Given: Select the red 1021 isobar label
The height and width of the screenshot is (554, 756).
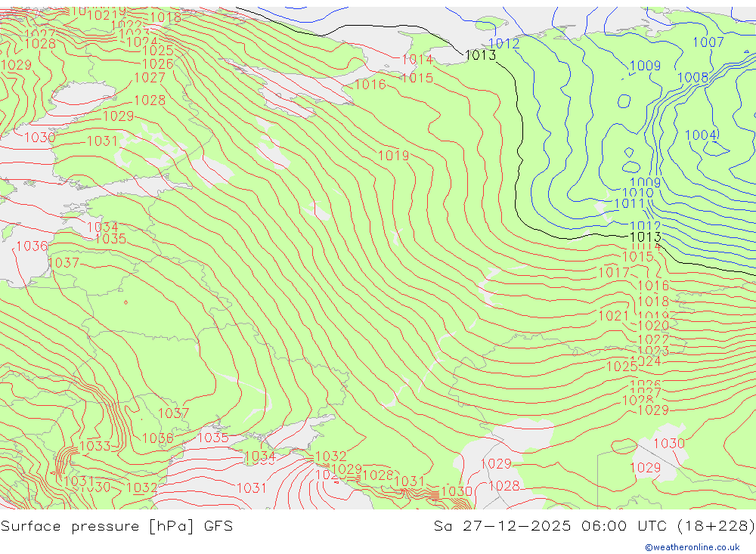Looking at the screenshot, I should [613, 316].
